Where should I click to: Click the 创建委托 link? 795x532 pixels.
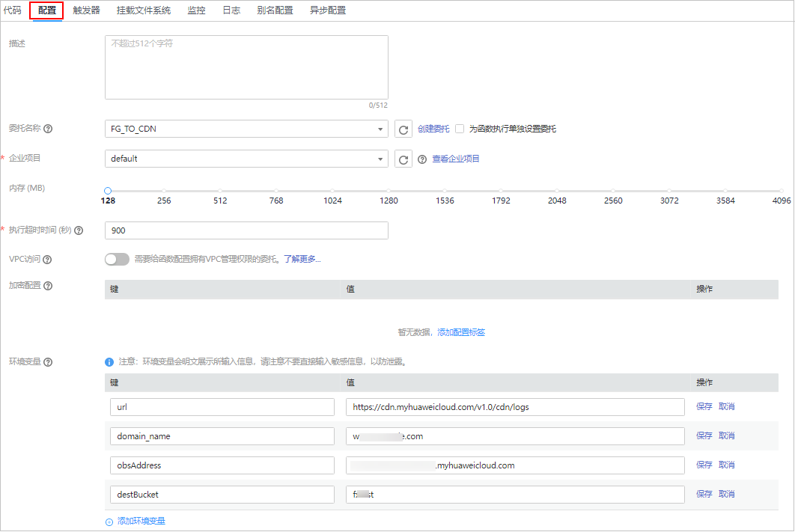point(433,129)
